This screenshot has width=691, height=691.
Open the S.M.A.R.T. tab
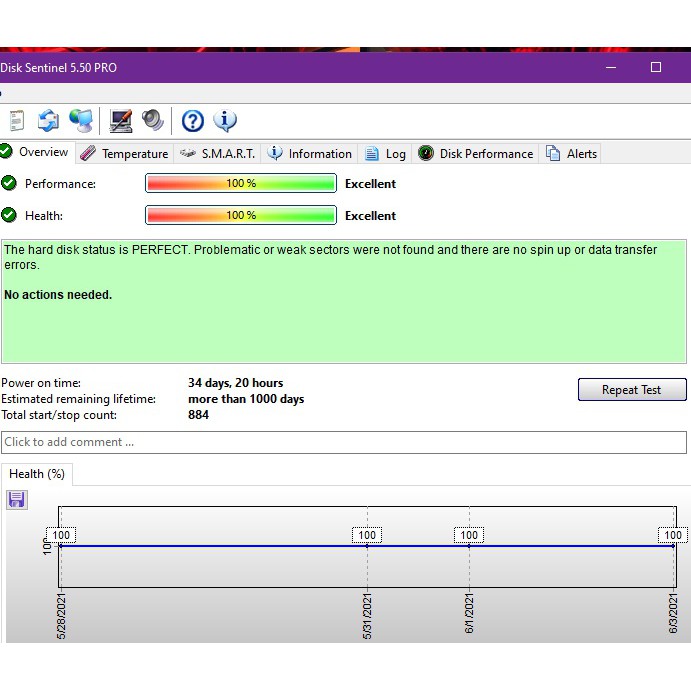[x=219, y=154]
